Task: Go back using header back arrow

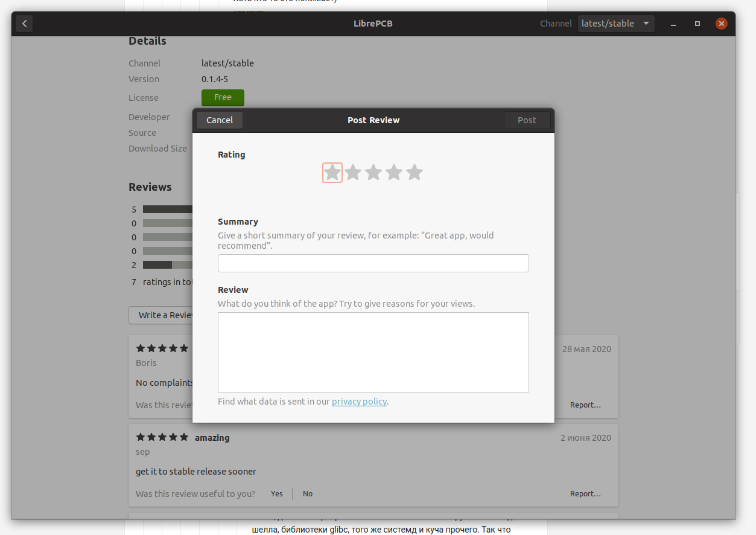Action: click(x=24, y=24)
